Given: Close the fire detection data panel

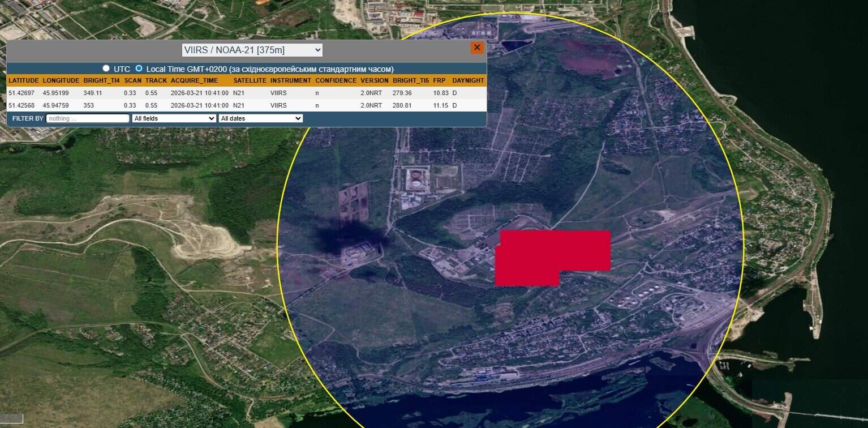Looking at the screenshot, I should 477,48.
